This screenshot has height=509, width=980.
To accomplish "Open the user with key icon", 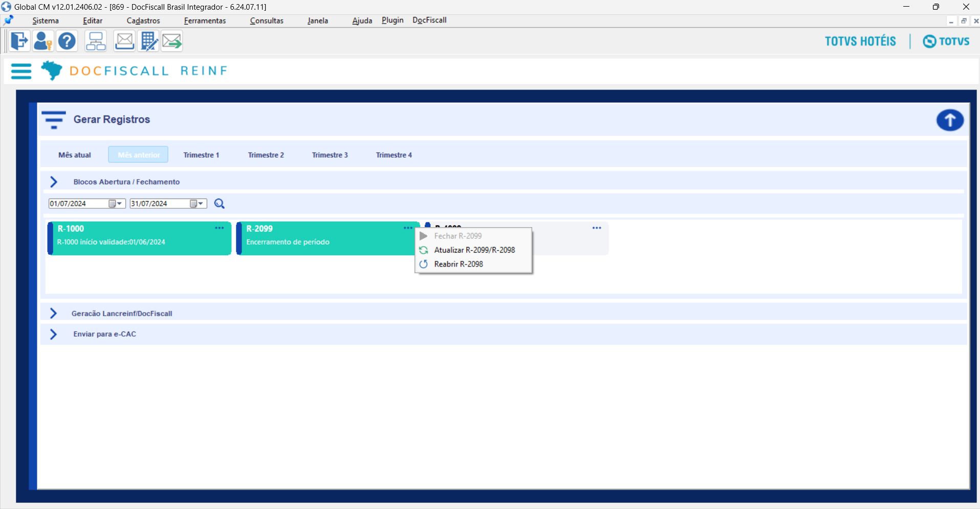I will (x=43, y=41).
